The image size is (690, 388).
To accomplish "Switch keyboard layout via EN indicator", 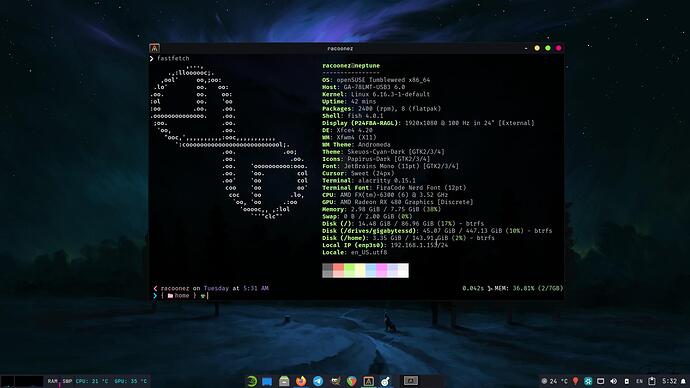I will pos(639,381).
